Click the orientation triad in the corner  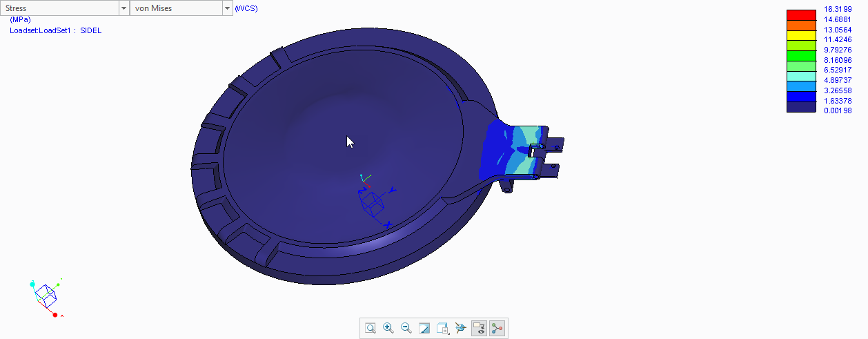[x=46, y=297]
